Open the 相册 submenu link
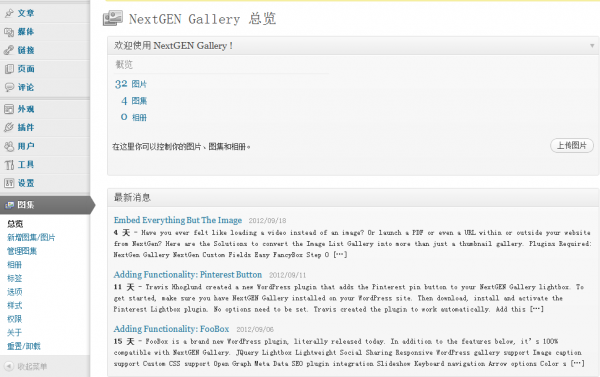600x377 pixels. pos(15,264)
